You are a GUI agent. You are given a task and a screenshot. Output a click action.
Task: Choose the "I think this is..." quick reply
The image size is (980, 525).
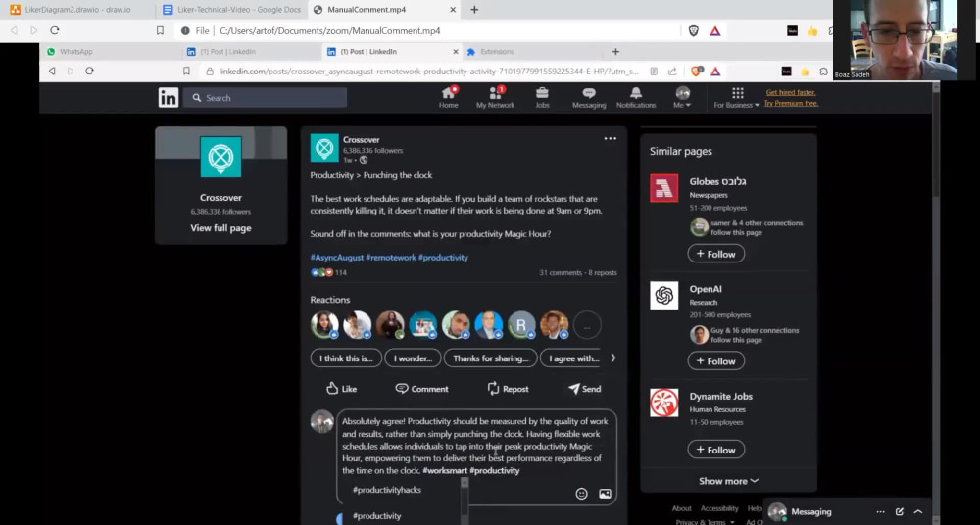tap(346, 358)
